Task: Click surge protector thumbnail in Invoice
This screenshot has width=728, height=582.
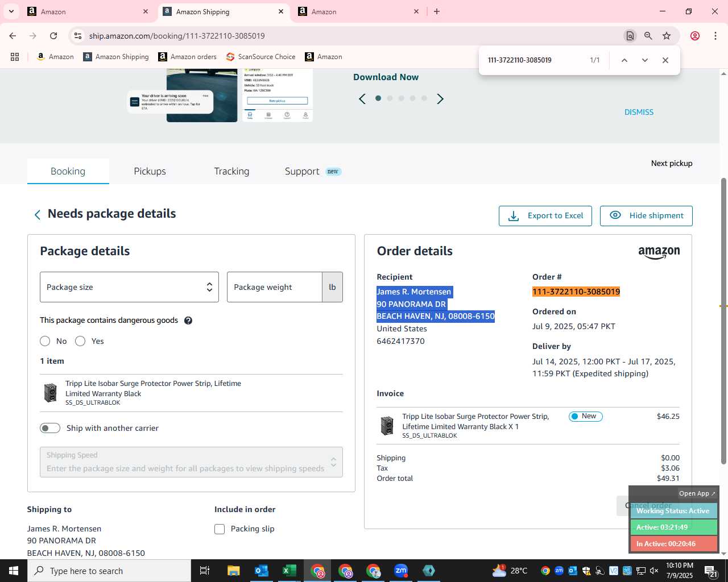Action: tap(387, 426)
